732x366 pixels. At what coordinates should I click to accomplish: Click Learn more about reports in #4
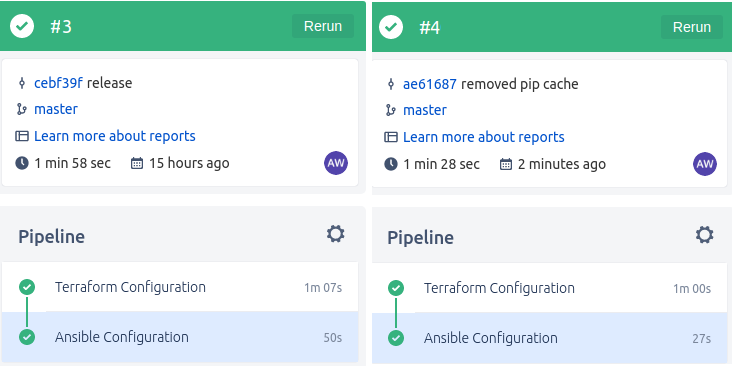pyautogui.click(x=484, y=137)
